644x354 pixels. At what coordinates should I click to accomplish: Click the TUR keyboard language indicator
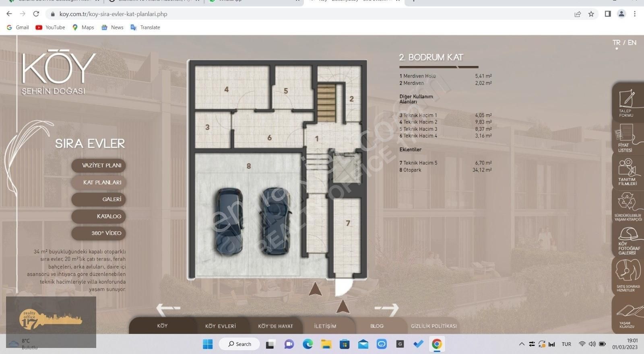[566, 344]
